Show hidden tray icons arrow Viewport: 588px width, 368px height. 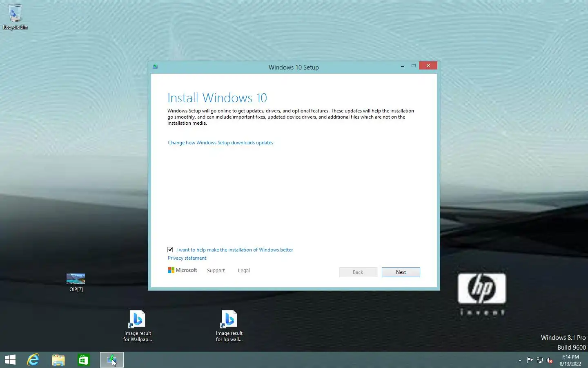(x=520, y=360)
